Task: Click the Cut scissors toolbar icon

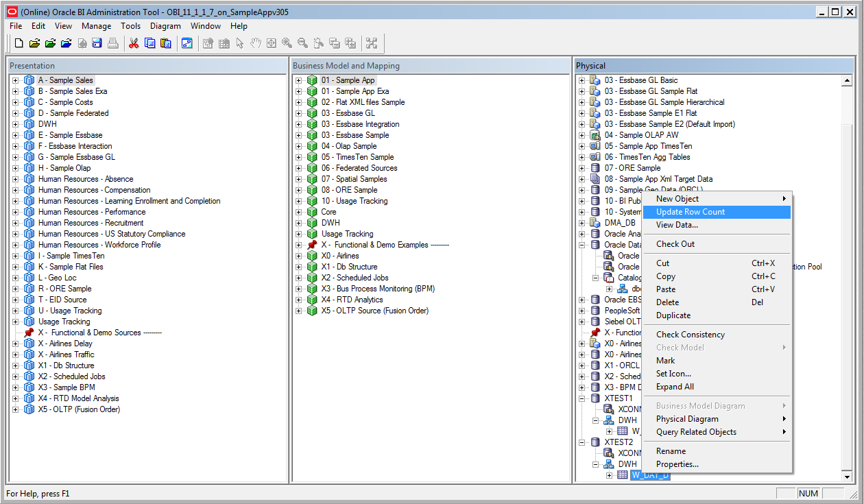Action: point(134,43)
